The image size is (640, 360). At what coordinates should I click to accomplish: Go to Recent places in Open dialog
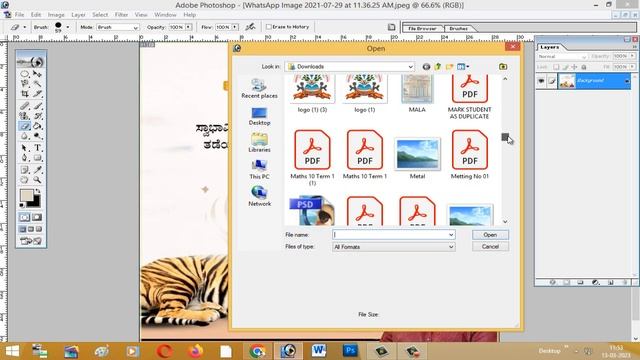coord(259,88)
